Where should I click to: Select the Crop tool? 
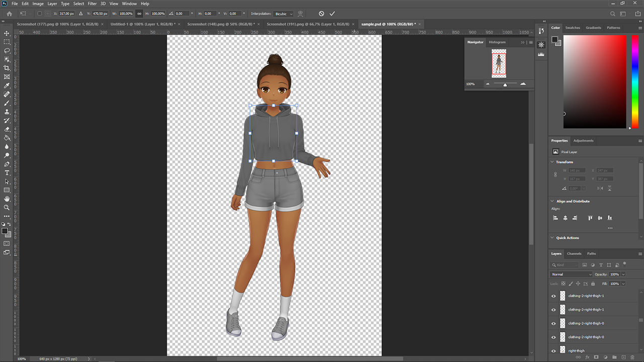(7, 68)
